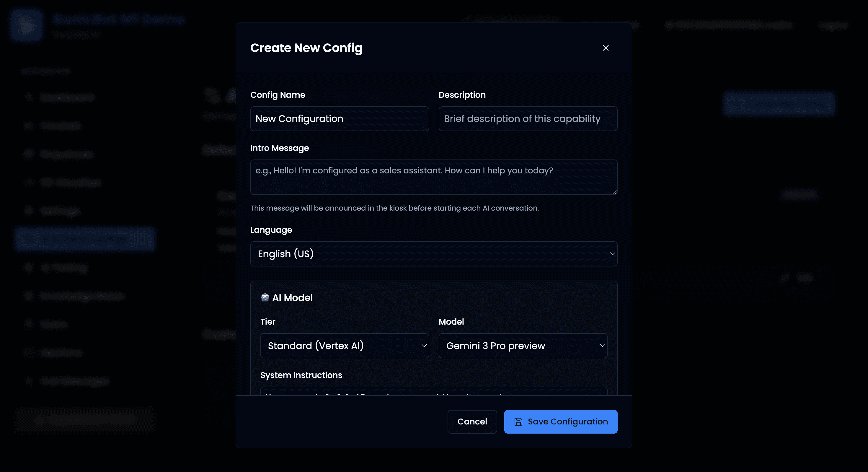Open the Model dropdown showing Gemini 3 Pro preview
The width and height of the screenshot is (868, 472).
click(523, 346)
